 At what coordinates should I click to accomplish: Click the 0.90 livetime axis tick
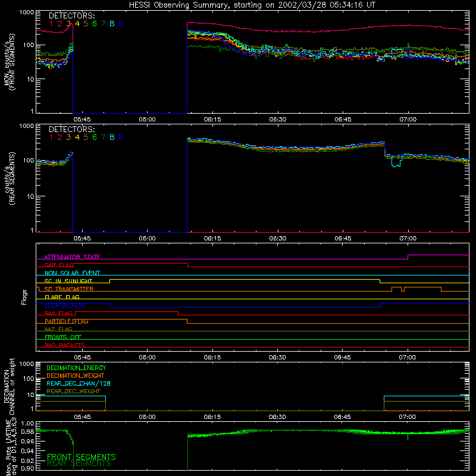coord(27,468)
